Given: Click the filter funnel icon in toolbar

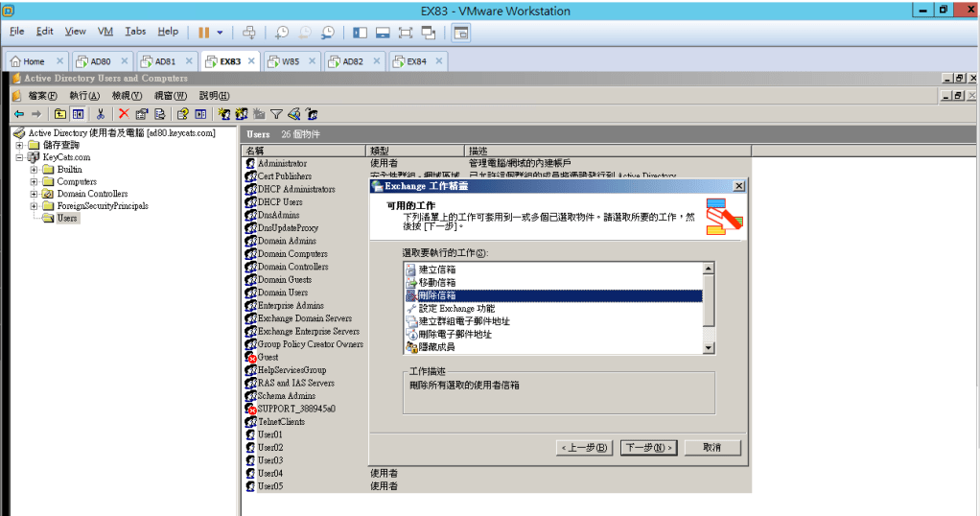Looking at the screenshot, I should point(276,113).
